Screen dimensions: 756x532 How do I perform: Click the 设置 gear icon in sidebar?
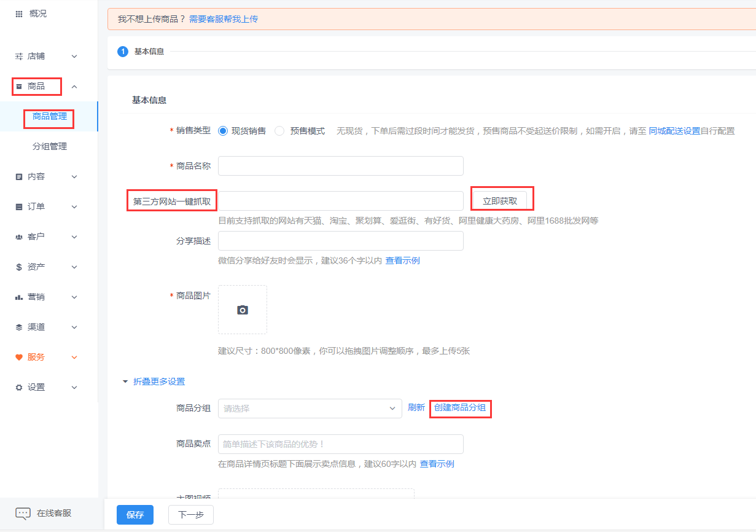(19, 388)
